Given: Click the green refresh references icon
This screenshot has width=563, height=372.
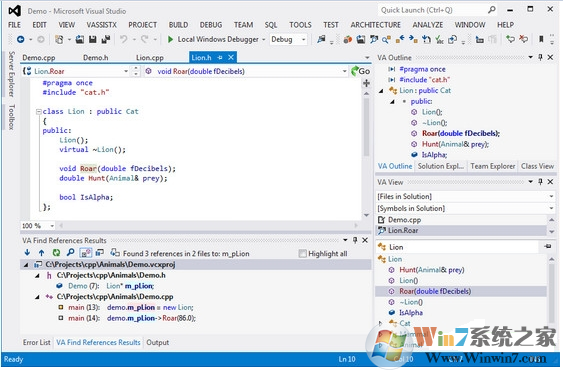Looking at the screenshot, I should coord(56,253).
